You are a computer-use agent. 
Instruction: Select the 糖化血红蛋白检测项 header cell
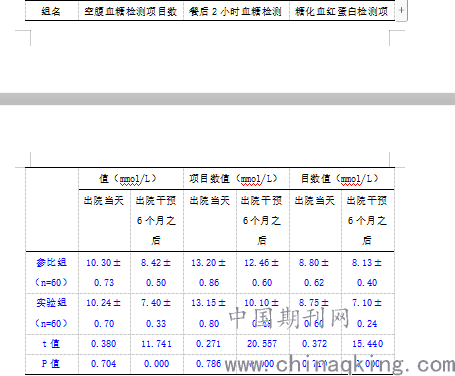pos(342,11)
